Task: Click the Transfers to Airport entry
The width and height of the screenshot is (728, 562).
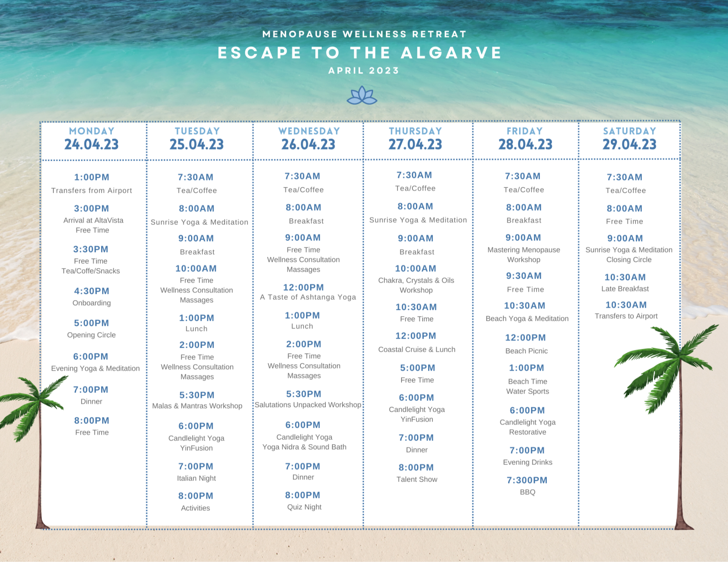Action: point(626,316)
